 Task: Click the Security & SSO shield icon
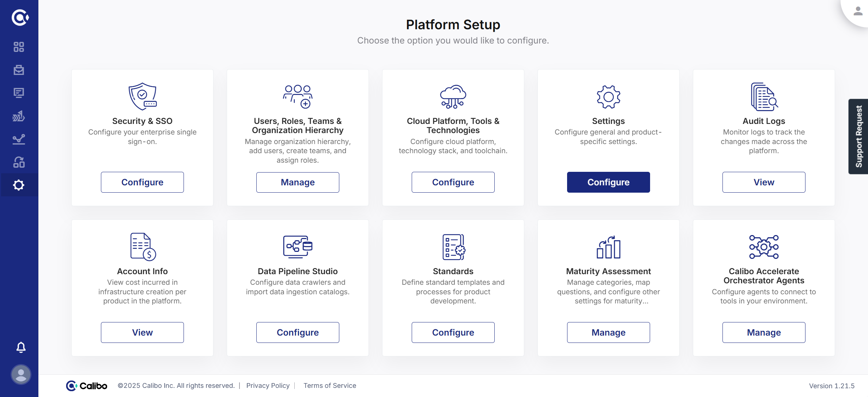tap(142, 97)
